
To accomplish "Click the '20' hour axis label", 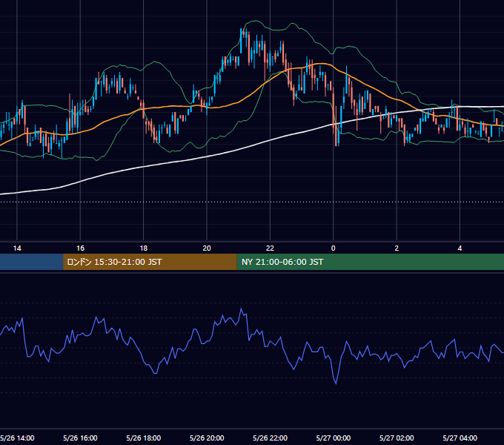I will pyautogui.click(x=207, y=248).
